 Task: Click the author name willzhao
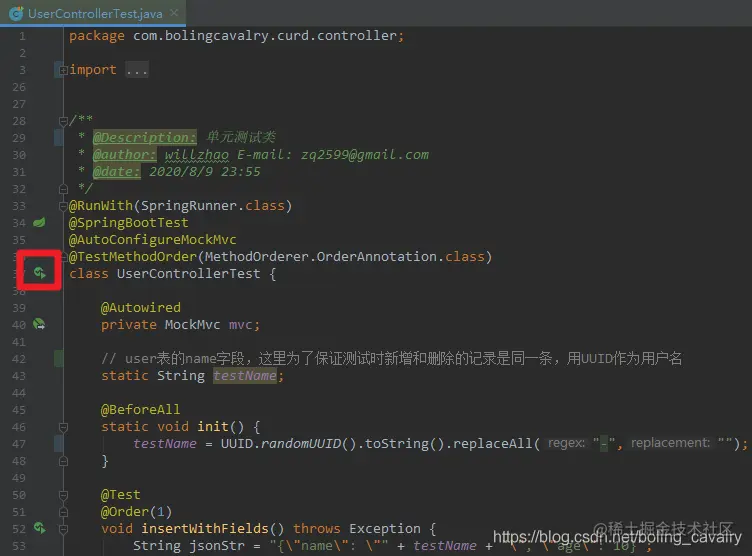[x=197, y=154]
